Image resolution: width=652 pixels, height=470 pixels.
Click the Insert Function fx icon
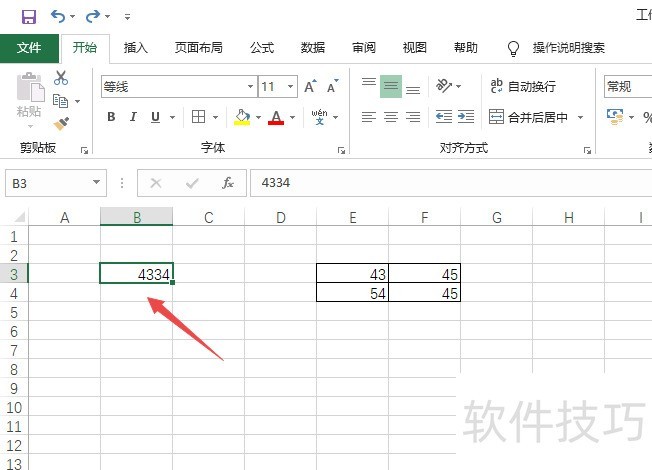(x=228, y=183)
